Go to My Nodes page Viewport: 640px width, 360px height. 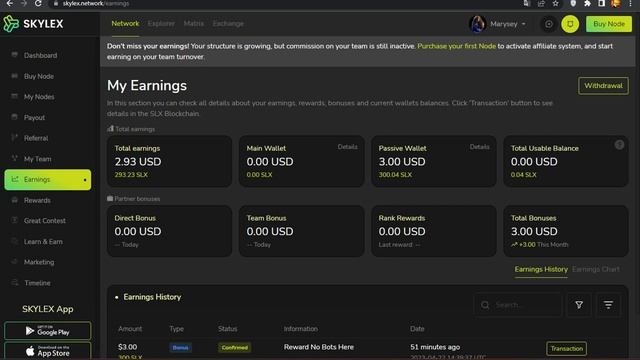tap(39, 97)
